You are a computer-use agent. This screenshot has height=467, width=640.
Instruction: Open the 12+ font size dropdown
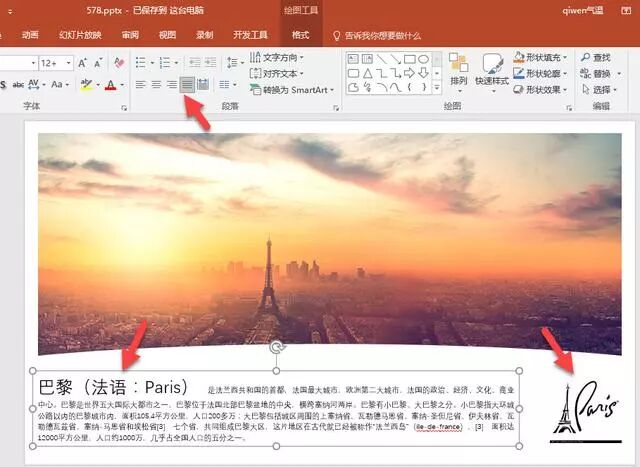coord(69,63)
